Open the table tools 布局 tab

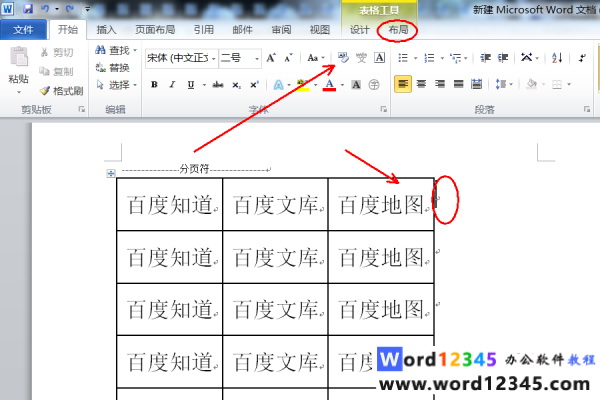coord(398,29)
